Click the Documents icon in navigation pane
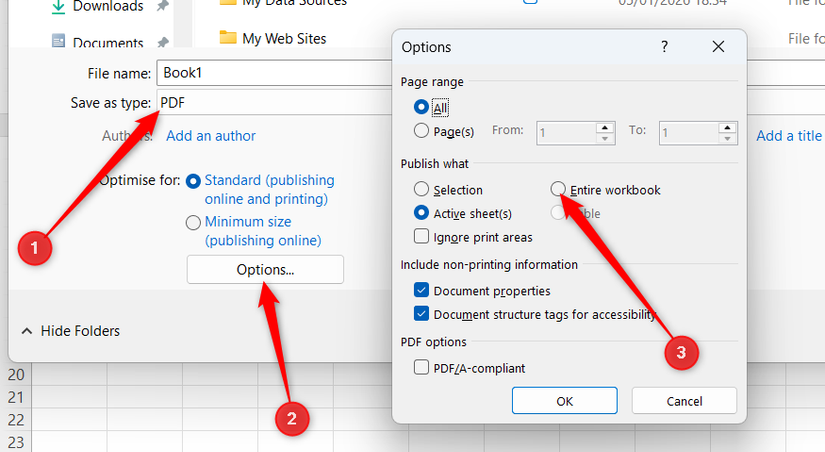Image resolution: width=825 pixels, height=452 pixels. click(58, 41)
